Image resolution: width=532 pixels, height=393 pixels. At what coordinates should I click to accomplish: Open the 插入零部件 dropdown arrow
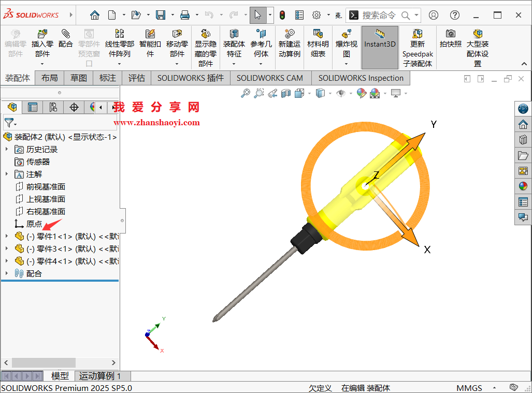pyautogui.click(x=42, y=64)
